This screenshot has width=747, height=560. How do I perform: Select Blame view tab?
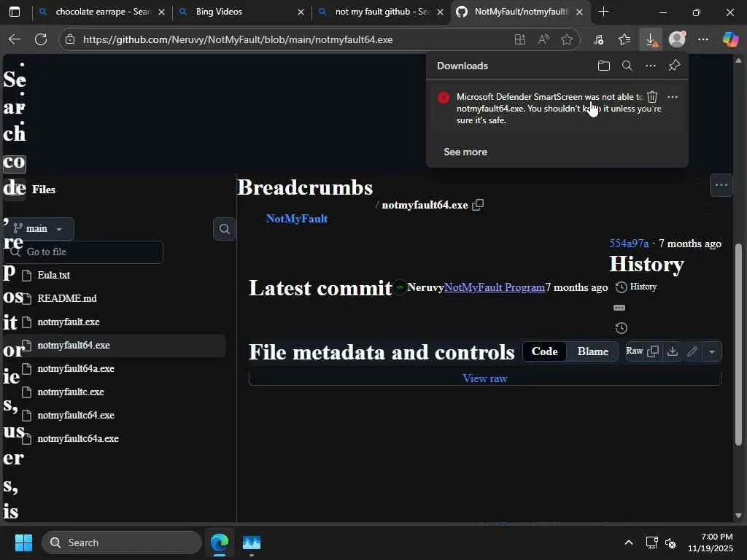592,351
